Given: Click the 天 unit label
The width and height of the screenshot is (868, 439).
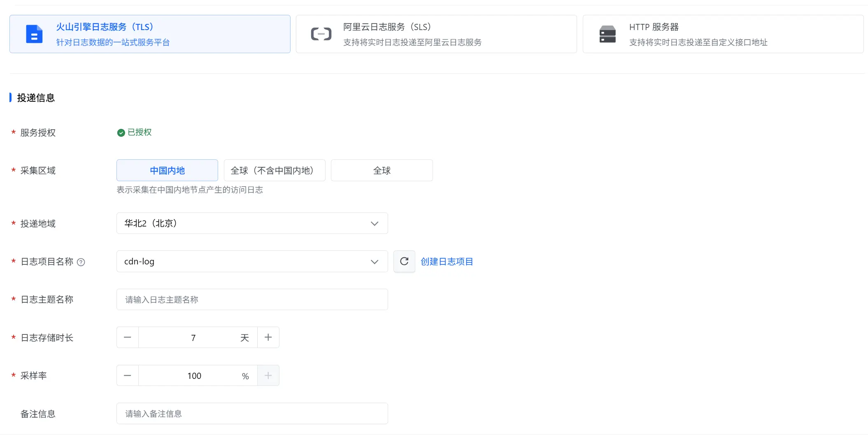Looking at the screenshot, I should (x=245, y=338).
